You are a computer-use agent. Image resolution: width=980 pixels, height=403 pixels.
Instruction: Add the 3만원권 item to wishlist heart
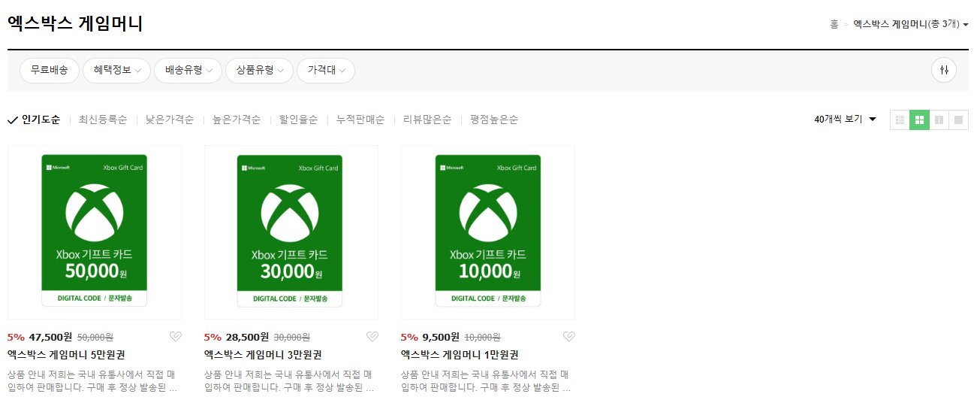[x=372, y=337]
